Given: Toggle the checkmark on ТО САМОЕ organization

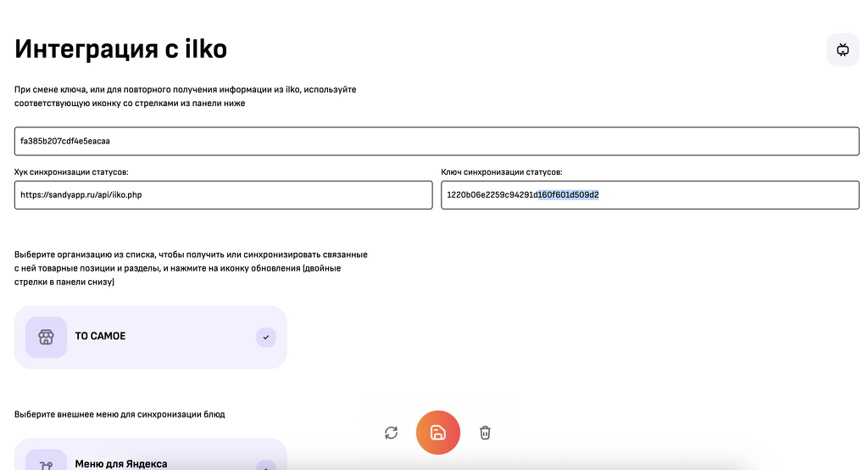Looking at the screenshot, I should [265, 337].
